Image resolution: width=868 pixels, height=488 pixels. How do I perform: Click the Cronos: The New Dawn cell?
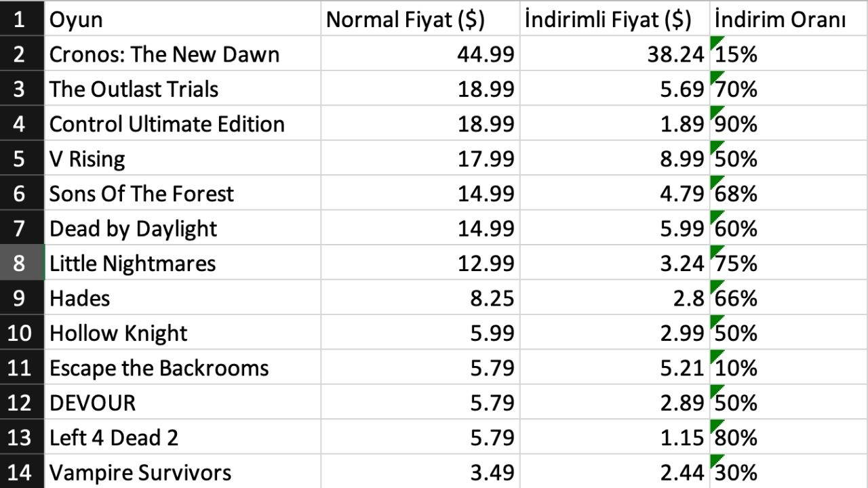click(x=164, y=54)
